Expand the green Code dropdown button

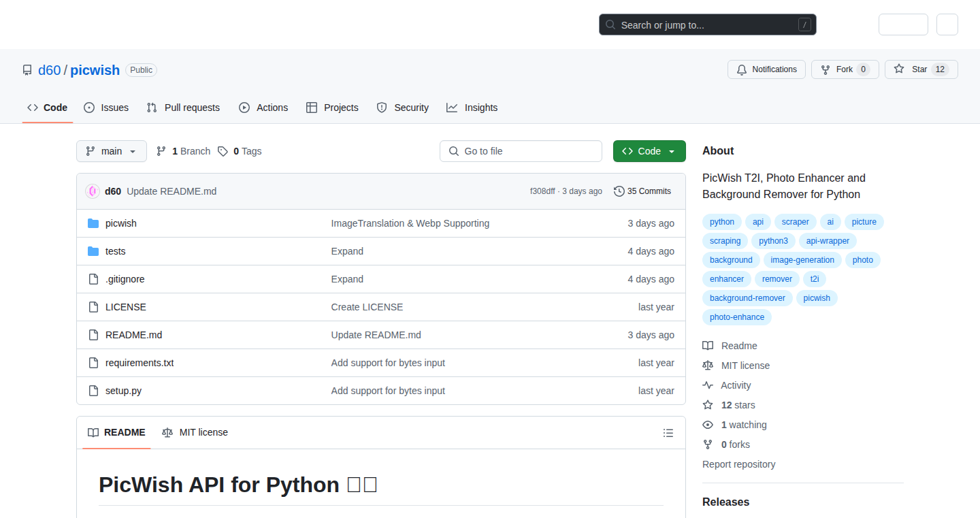649,151
